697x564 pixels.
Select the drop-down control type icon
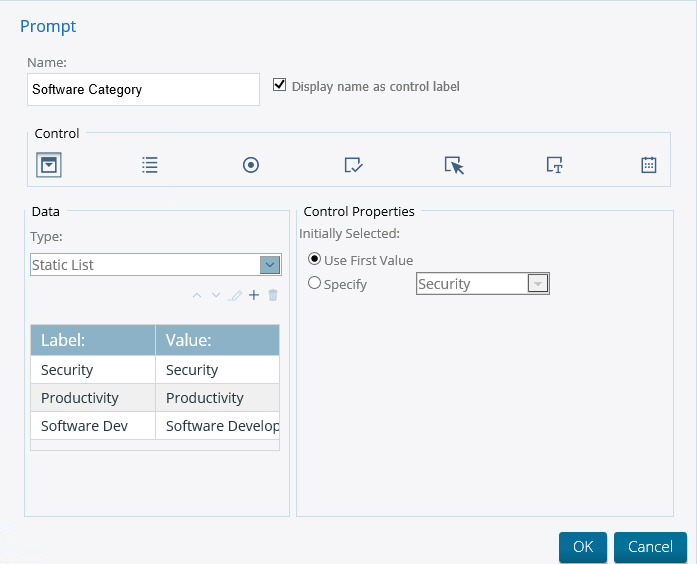coord(48,165)
